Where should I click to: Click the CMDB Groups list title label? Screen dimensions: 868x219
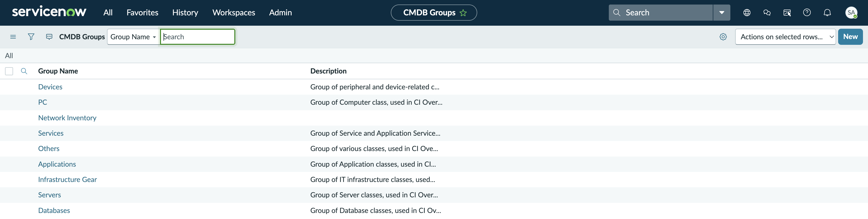coord(82,37)
